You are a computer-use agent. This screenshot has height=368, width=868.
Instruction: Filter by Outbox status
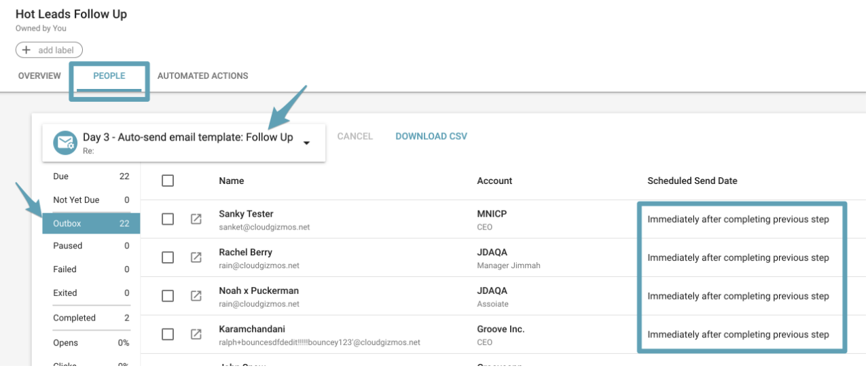(x=91, y=223)
